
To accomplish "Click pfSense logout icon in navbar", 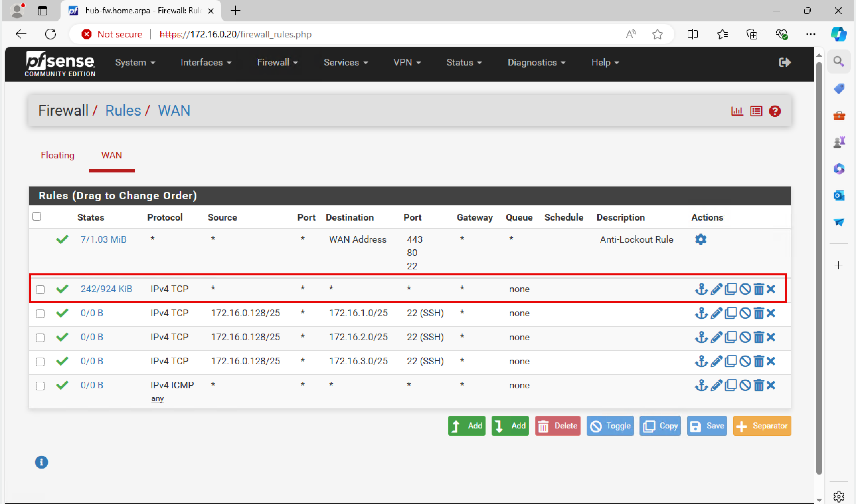I will [784, 62].
